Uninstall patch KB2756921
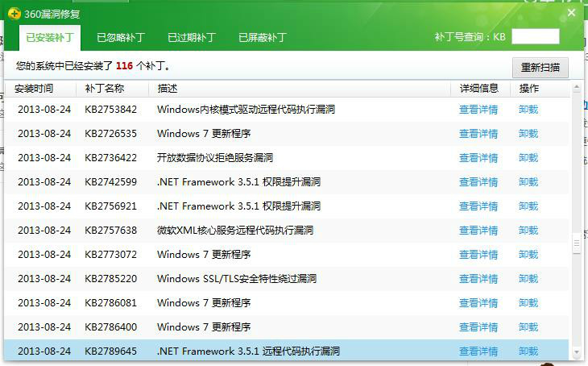This screenshot has width=588, height=366. pyautogui.click(x=528, y=206)
